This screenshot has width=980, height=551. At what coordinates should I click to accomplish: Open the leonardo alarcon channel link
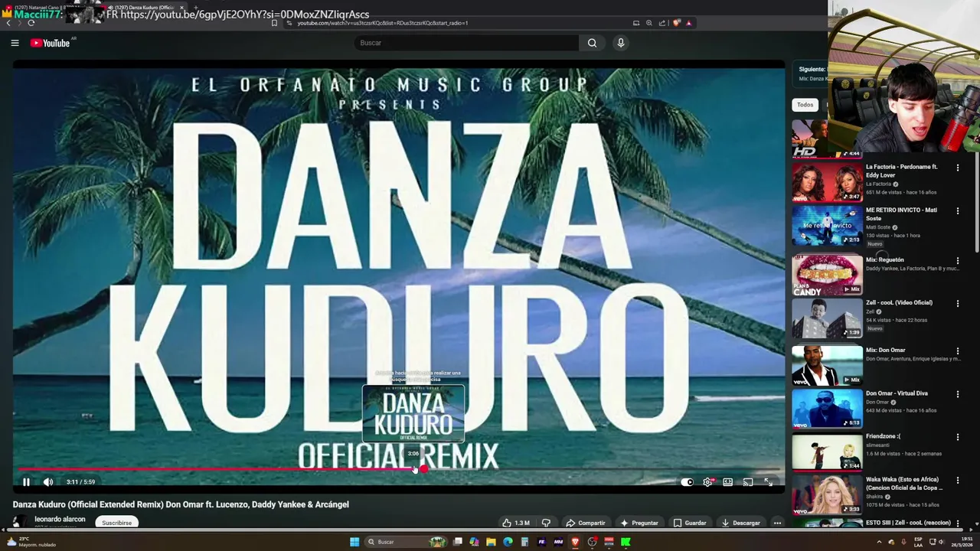pyautogui.click(x=60, y=519)
